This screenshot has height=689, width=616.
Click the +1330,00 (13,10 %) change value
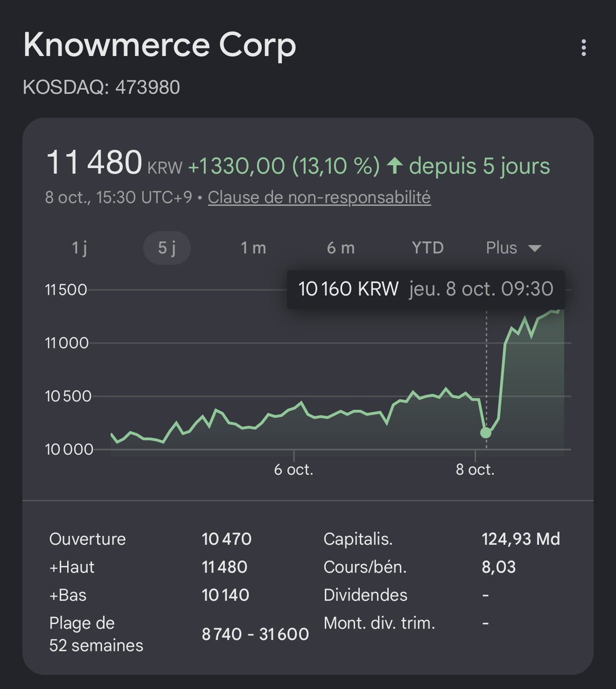[x=284, y=167]
